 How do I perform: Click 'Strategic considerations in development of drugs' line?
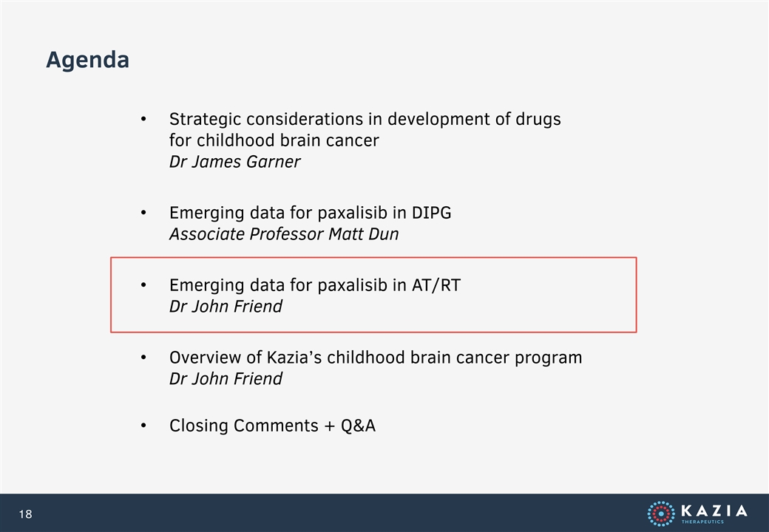click(365, 119)
